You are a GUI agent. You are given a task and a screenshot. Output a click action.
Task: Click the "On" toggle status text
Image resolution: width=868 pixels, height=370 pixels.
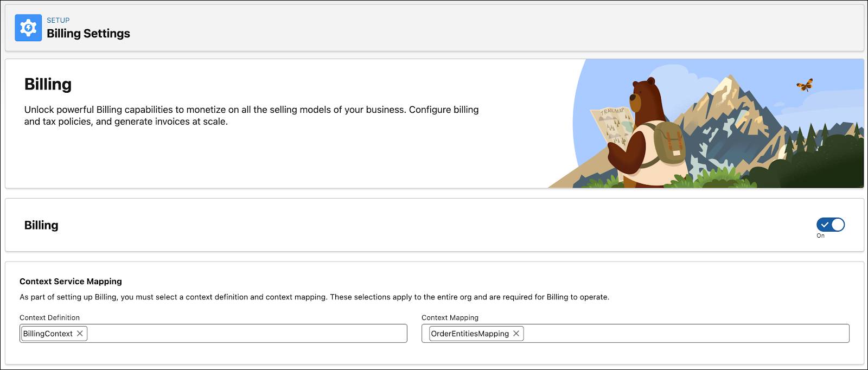coord(820,236)
